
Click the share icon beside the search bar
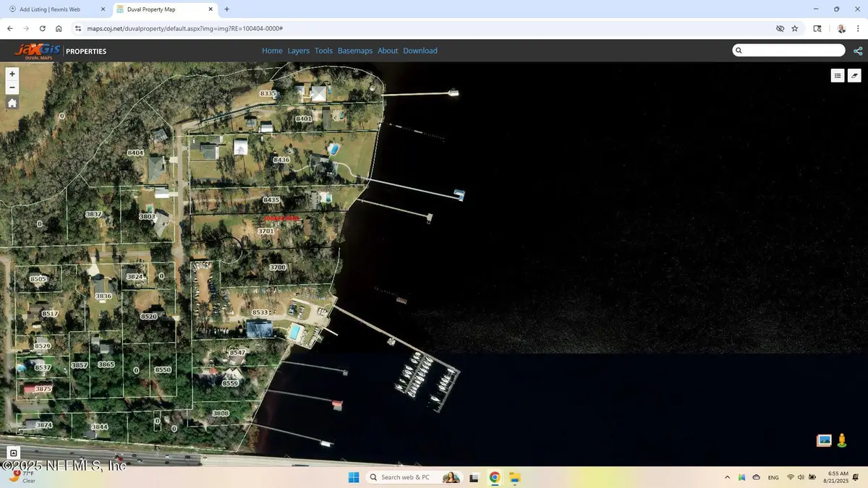click(858, 51)
